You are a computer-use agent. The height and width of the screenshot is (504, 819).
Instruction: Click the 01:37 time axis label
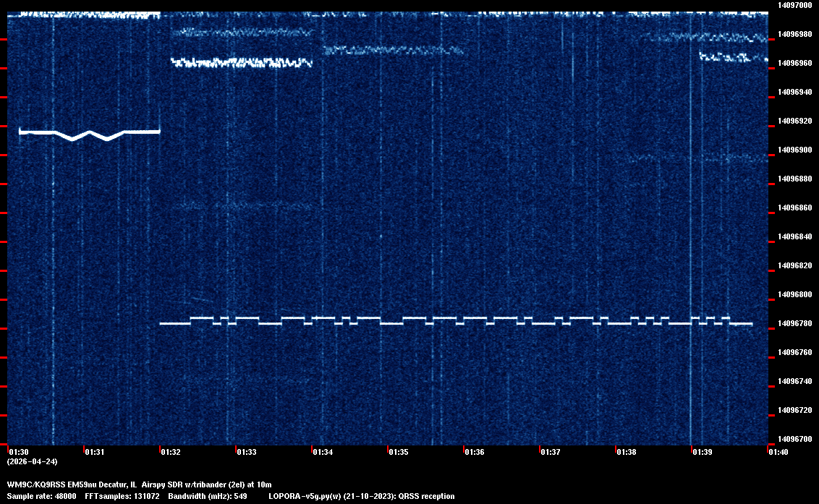pyautogui.click(x=551, y=452)
